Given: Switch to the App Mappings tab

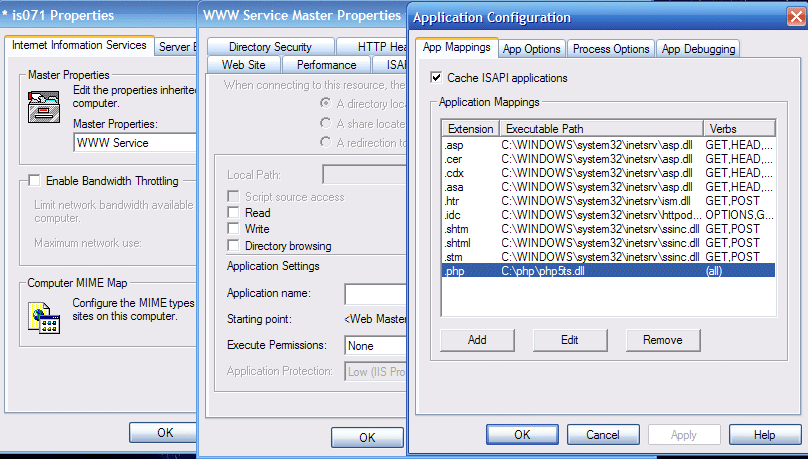Looking at the screenshot, I should click(457, 47).
